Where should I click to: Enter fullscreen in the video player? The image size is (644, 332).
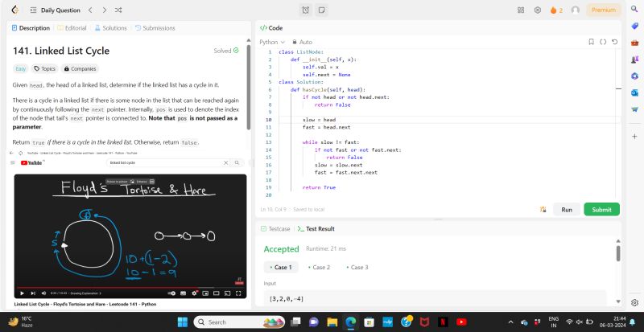click(x=238, y=293)
